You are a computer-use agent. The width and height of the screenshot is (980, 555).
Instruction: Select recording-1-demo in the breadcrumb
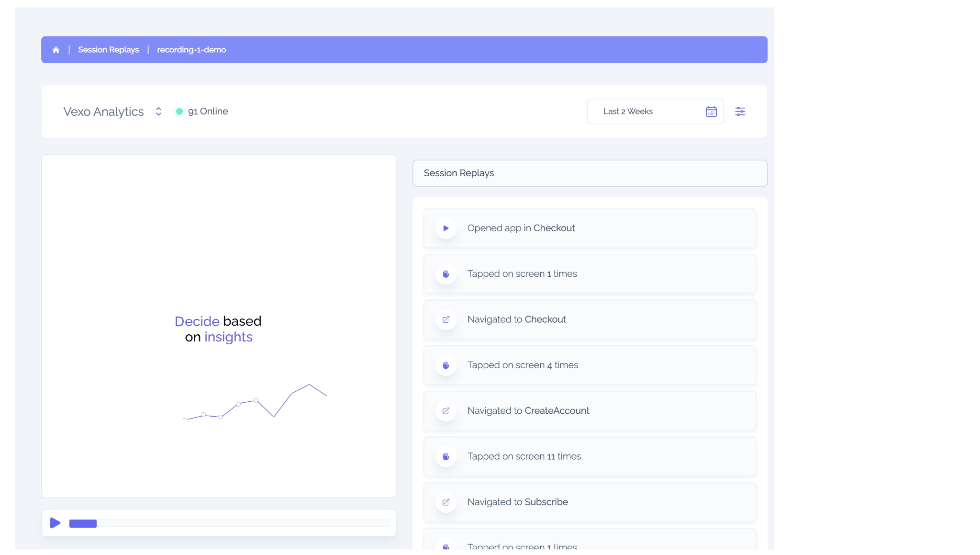coord(191,49)
